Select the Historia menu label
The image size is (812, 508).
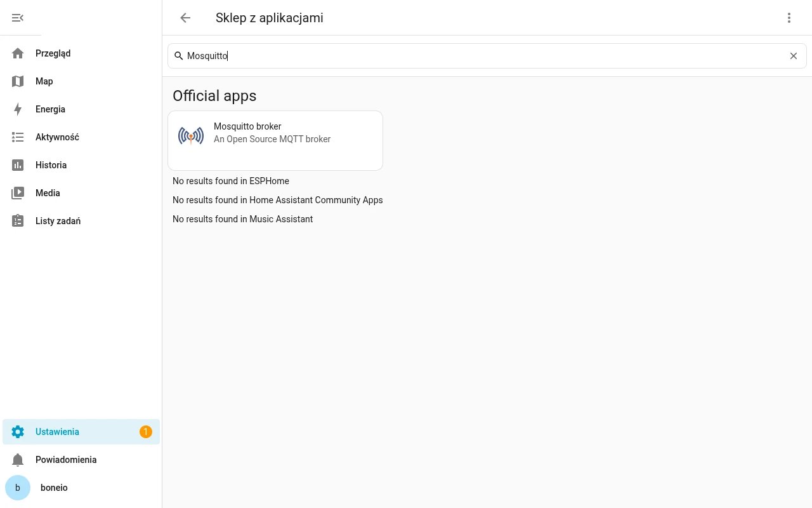51,165
